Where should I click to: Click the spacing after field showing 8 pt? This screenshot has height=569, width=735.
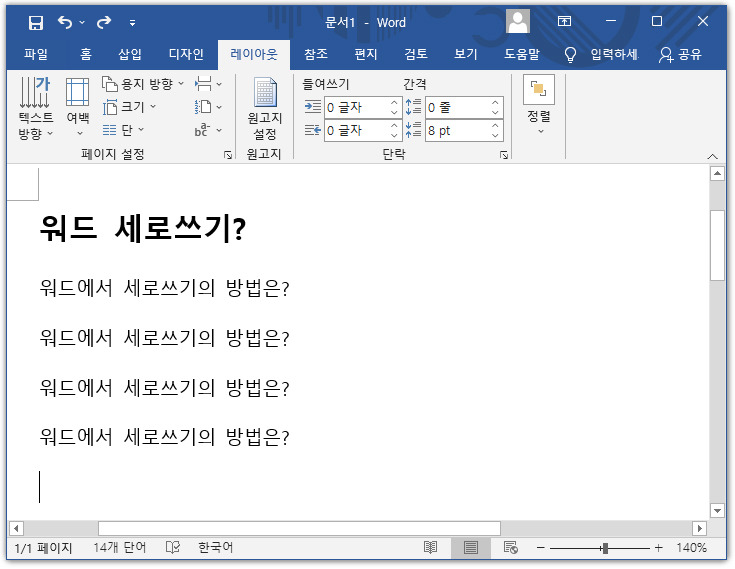pyautogui.click(x=457, y=130)
